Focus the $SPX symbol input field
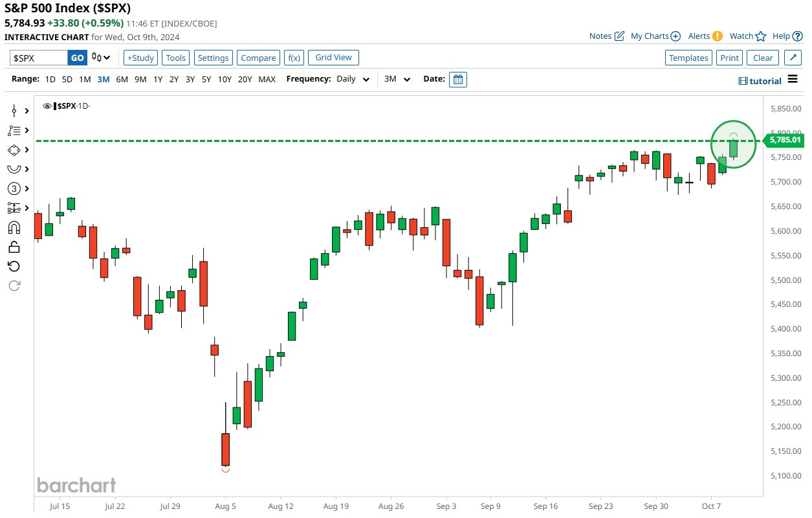This screenshot has height=518, width=812. [39, 58]
